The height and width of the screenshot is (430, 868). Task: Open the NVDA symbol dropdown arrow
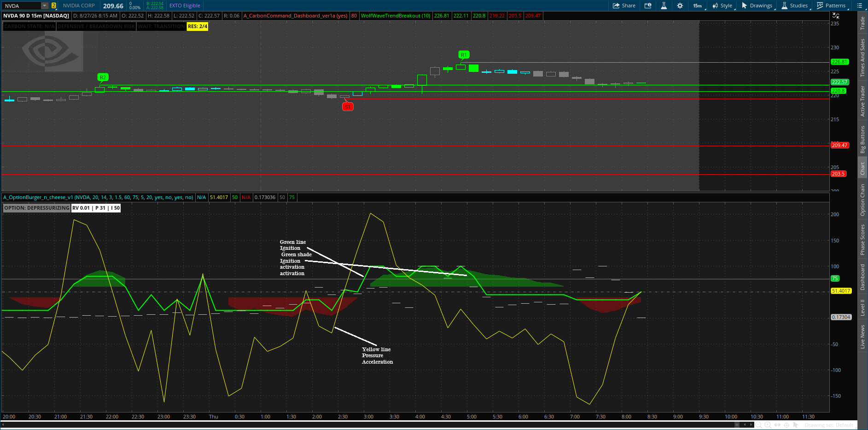[45, 6]
